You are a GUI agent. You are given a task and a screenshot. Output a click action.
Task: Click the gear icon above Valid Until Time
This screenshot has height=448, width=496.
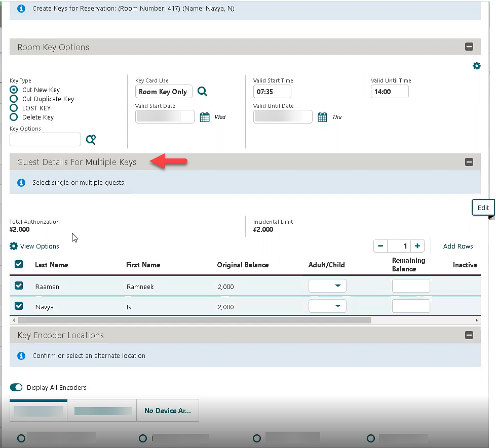(476, 66)
